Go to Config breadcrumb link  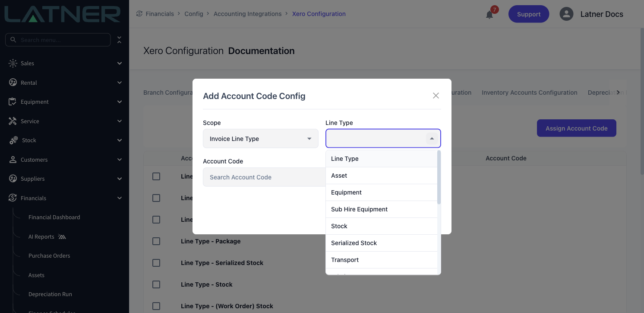click(194, 14)
